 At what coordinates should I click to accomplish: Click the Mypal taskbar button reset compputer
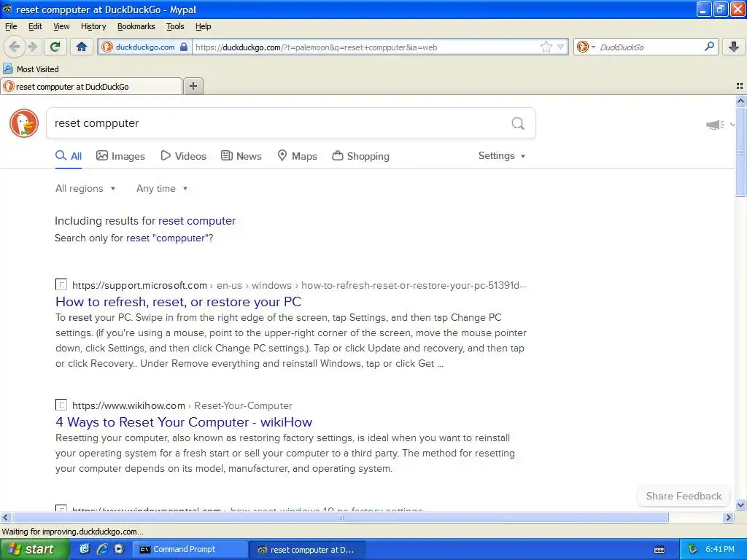pos(307,550)
